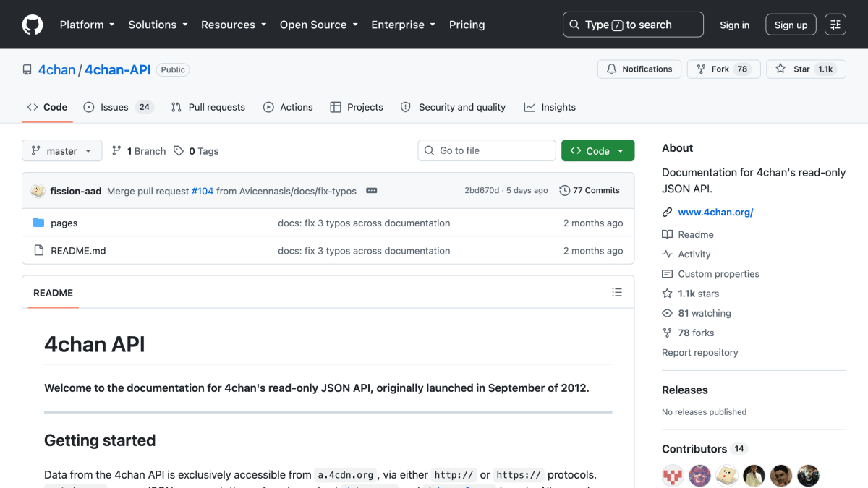Viewport: 868px width, 488px height.
Task: Click the Go to file field
Action: [x=487, y=150]
